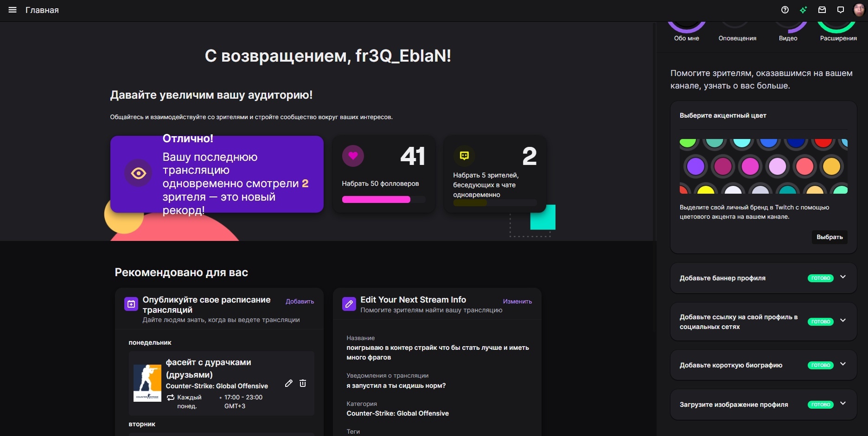Click the 'Выберите акцентный цвет' heading
This screenshot has width=868, height=436.
click(723, 115)
